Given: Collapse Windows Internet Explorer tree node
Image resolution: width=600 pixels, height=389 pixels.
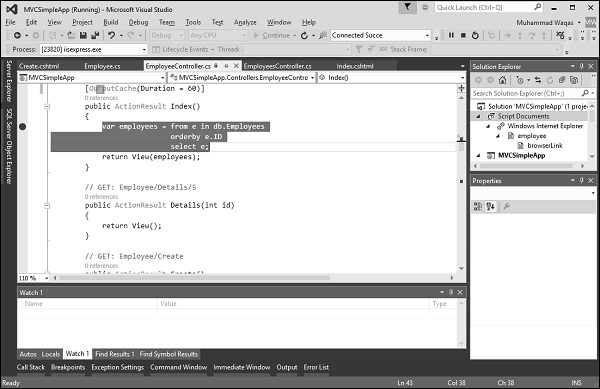Looking at the screenshot, I should click(x=488, y=126).
